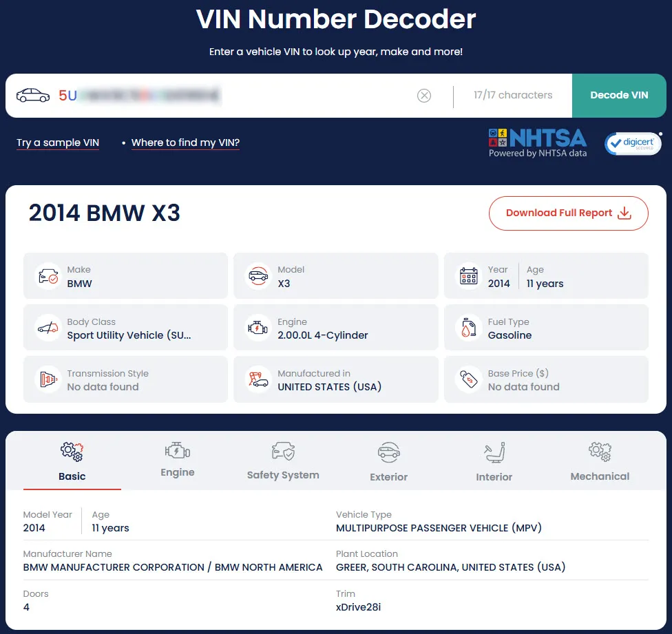This screenshot has height=634, width=672.
Task: Click the Base Price tag icon
Action: (x=469, y=379)
